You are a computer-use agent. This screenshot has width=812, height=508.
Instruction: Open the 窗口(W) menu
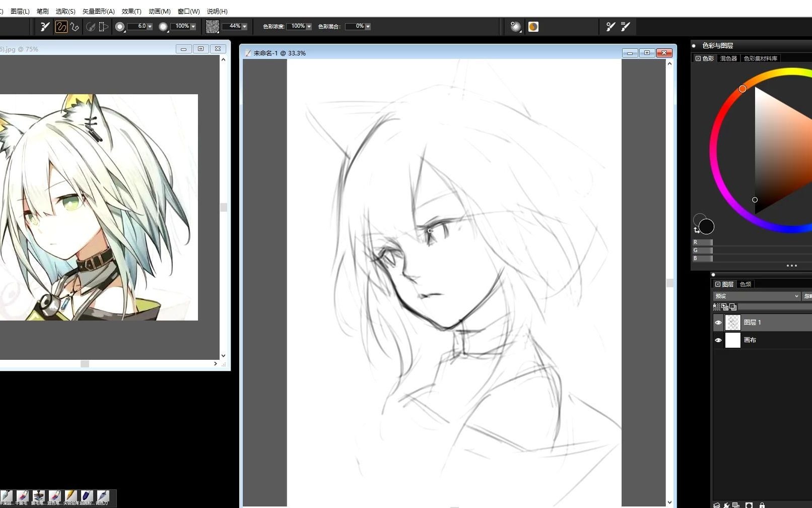[x=189, y=11]
